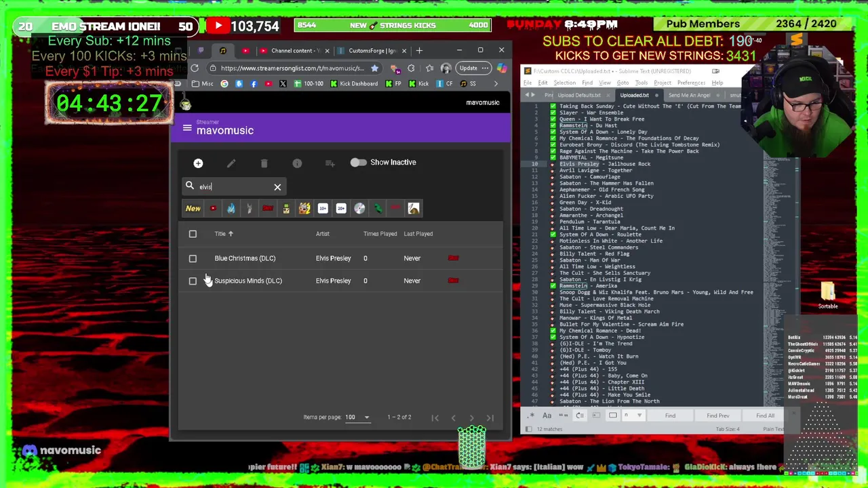Open the 100-100 bookmark
The width and height of the screenshot is (868, 488).
[x=309, y=83]
